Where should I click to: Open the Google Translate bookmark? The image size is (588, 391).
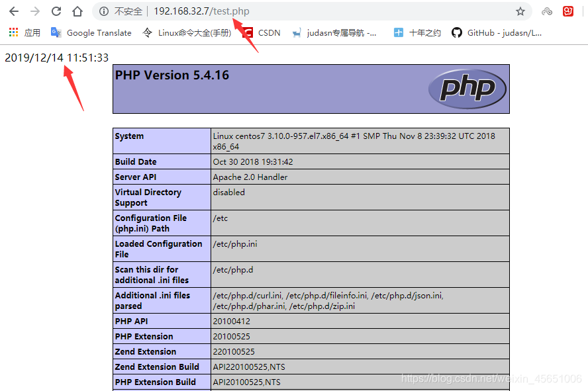pyautogui.click(x=91, y=32)
